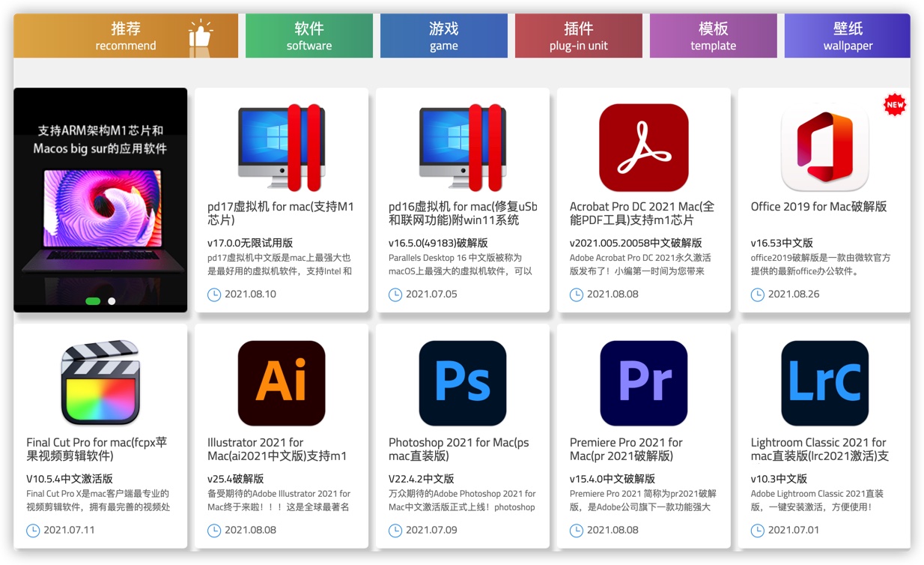Click clock icon on Acrobat Pro DC card
Screen dimensions: 924x565
(577, 294)
